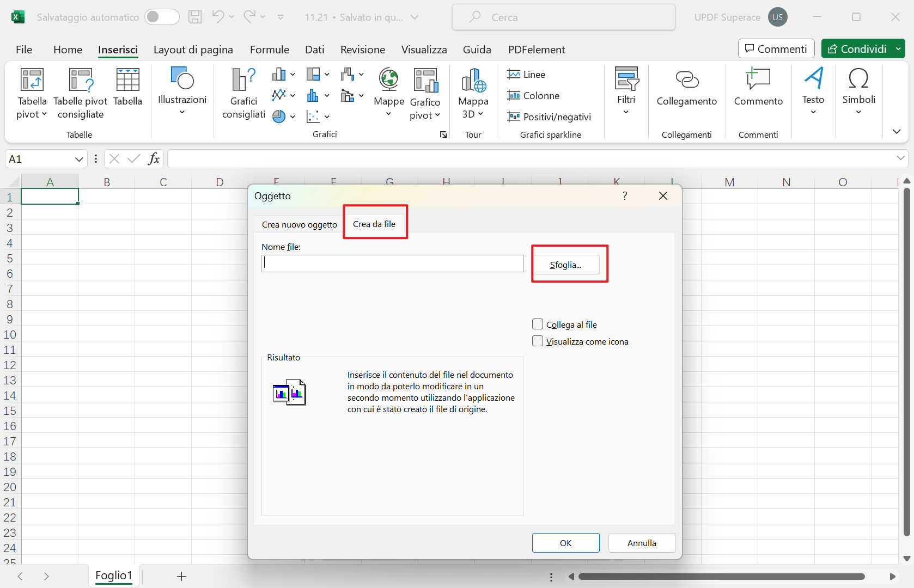
Task: Click the US account avatar
Action: point(777,17)
